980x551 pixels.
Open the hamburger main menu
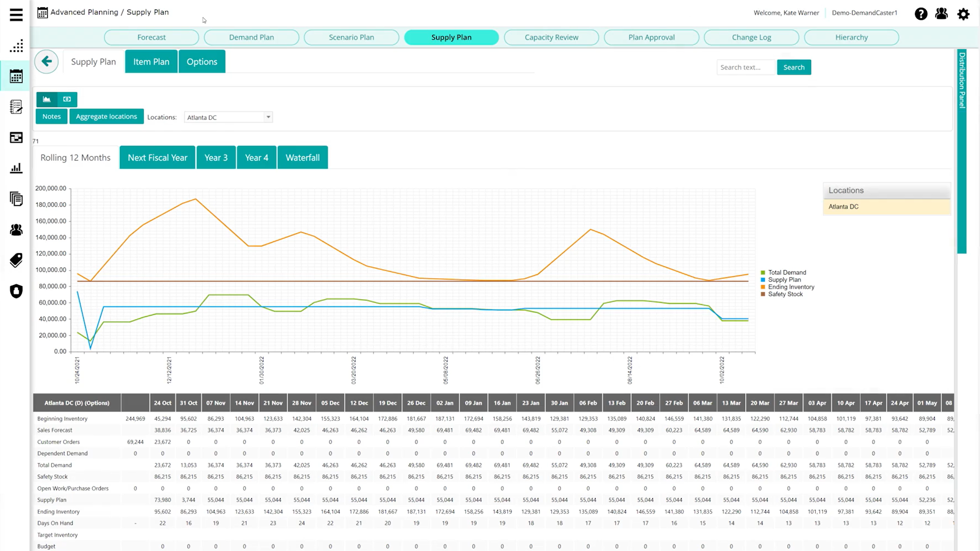click(16, 15)
